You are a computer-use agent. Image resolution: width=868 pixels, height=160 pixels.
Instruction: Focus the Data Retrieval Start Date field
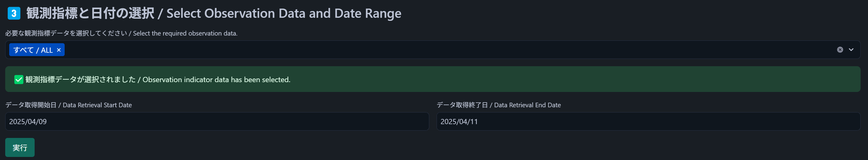pyautogui.click(x=217, y=121)
